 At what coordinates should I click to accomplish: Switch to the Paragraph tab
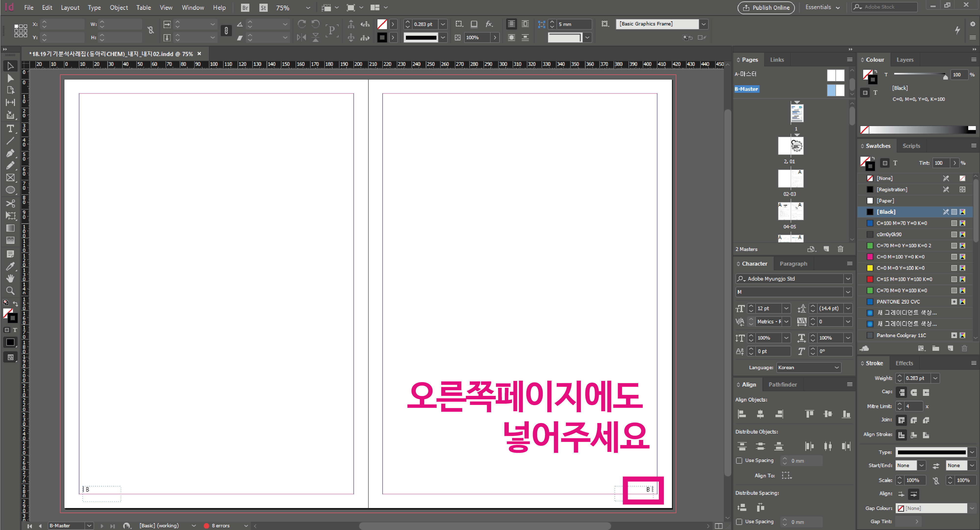coord(793,263)
